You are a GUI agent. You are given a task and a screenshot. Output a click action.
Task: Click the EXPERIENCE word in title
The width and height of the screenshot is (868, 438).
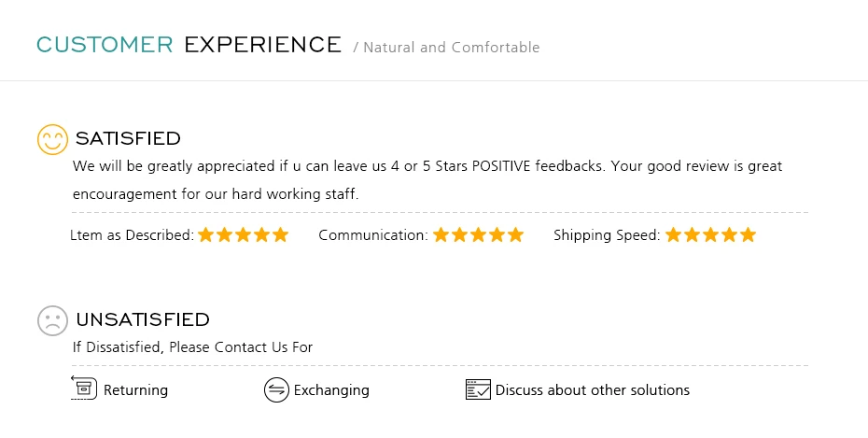263,45
